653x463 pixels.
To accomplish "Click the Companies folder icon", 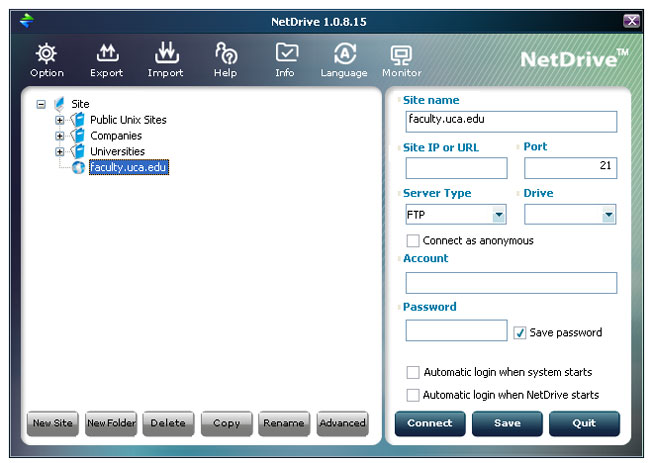I will coord(78,135).
